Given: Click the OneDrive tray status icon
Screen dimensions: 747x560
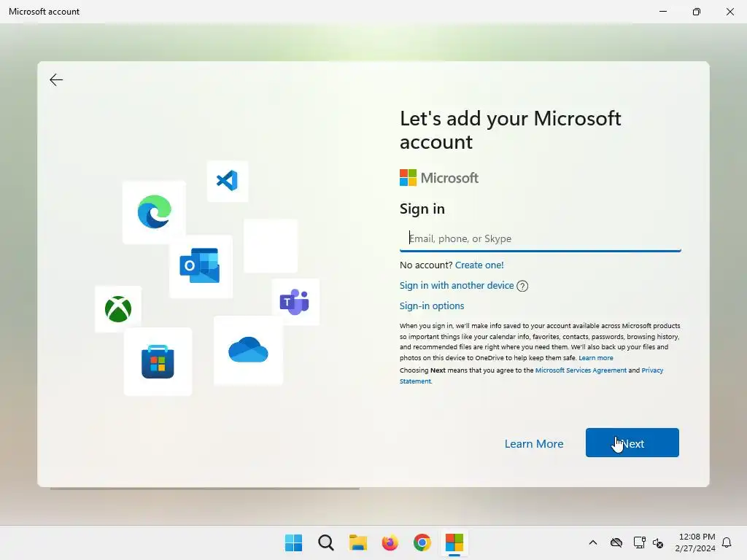Looking at the screenshot, I should click(x=616, y=542).
